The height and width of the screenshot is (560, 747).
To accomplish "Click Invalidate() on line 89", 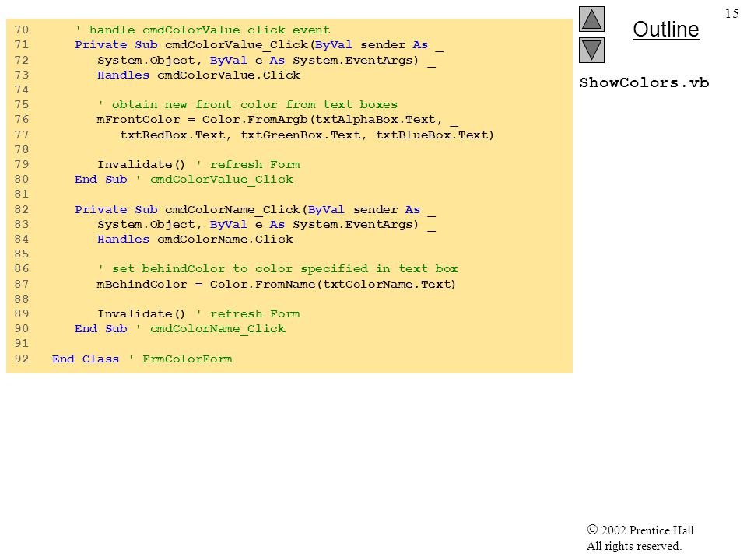I will point(141,313).
